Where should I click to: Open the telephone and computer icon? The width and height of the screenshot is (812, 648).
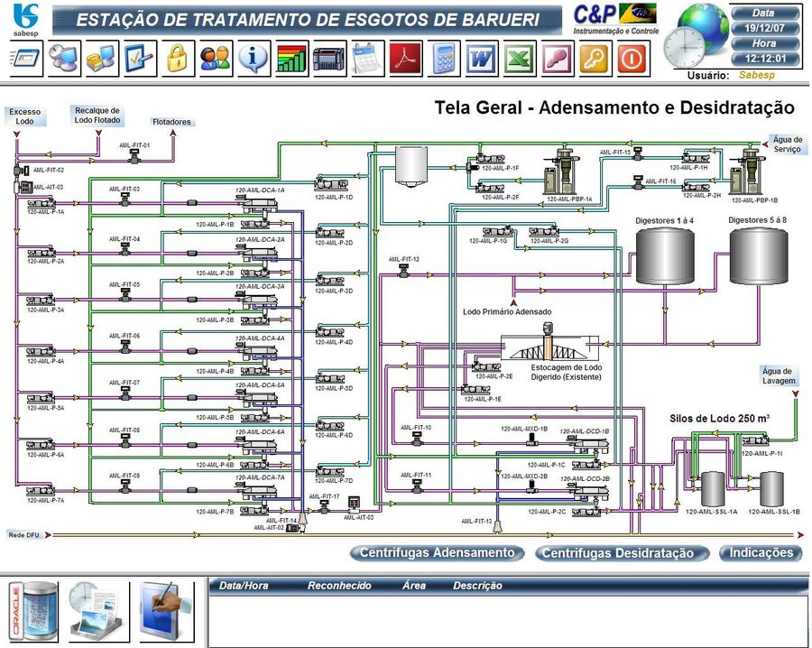coord(101,59)
